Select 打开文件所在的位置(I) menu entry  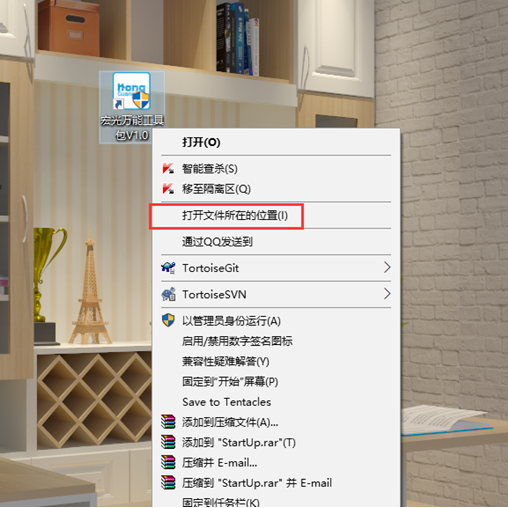click(x=276, y=216)
